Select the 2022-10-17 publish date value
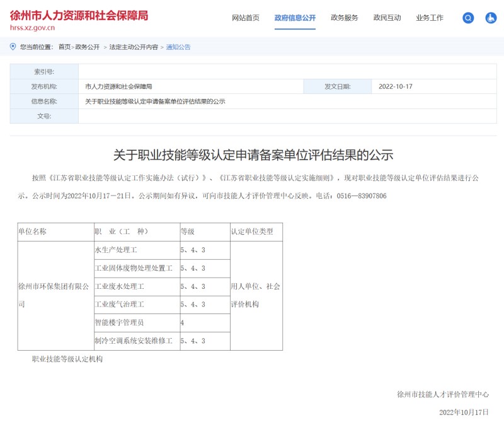The image size is (504, 427). 395,86
